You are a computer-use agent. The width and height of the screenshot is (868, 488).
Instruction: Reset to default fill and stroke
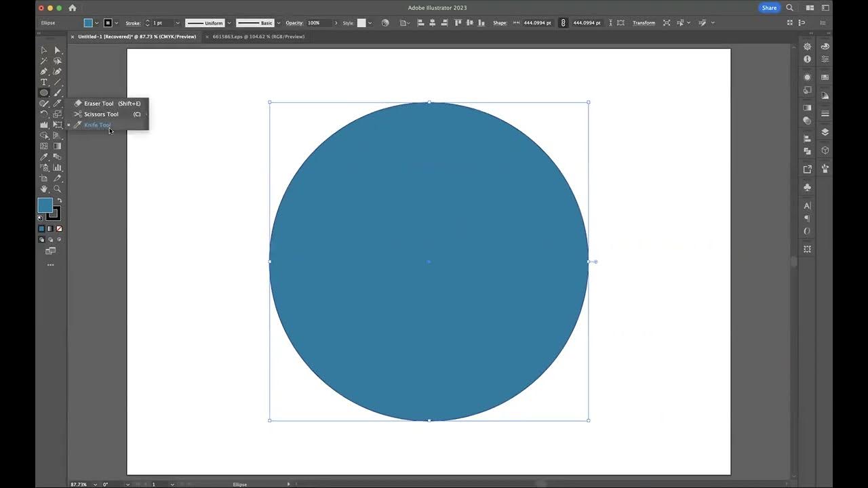click(x=41, y=218)
